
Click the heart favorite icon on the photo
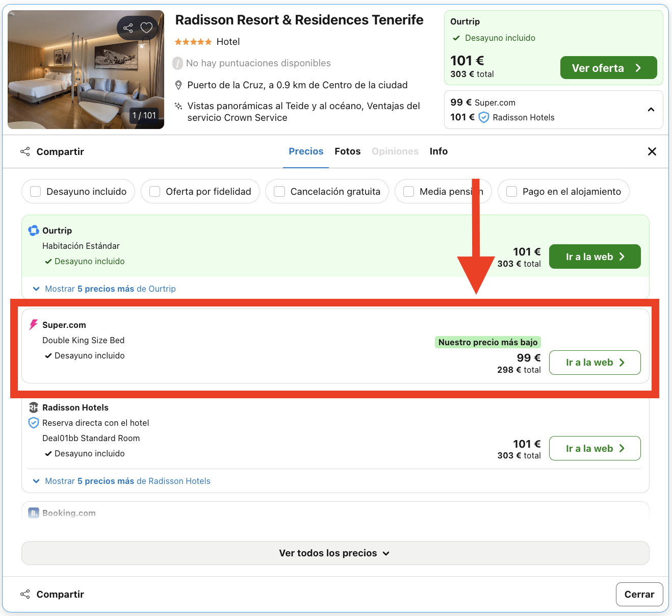[147, 28]
